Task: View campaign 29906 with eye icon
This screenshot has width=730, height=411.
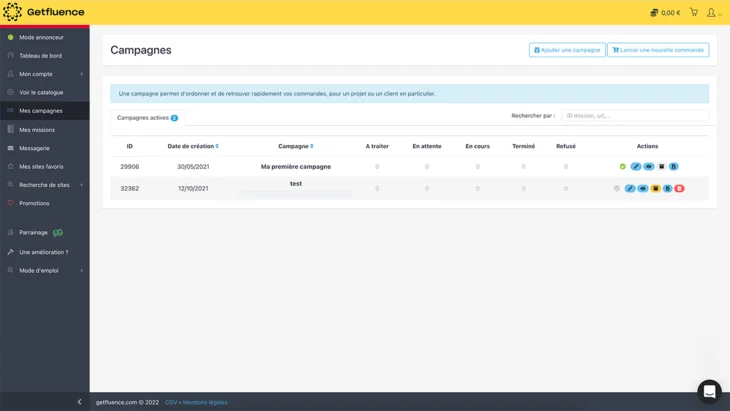Action: pos(649,167)
